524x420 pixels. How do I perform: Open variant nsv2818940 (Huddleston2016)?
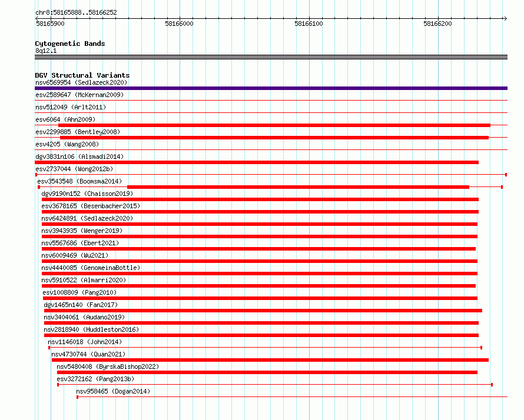tap(92, 329)
